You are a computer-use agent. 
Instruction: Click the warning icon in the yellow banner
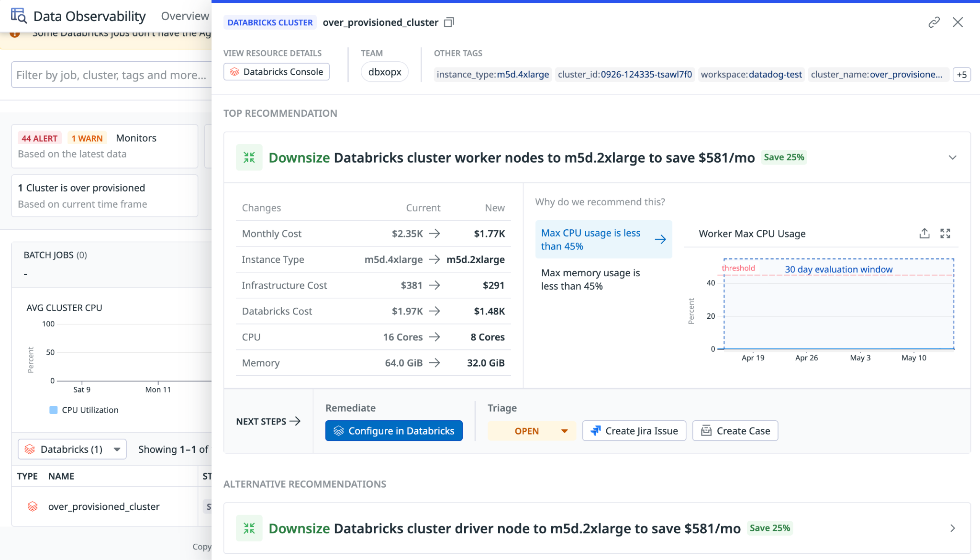click(x=15, y=34)
